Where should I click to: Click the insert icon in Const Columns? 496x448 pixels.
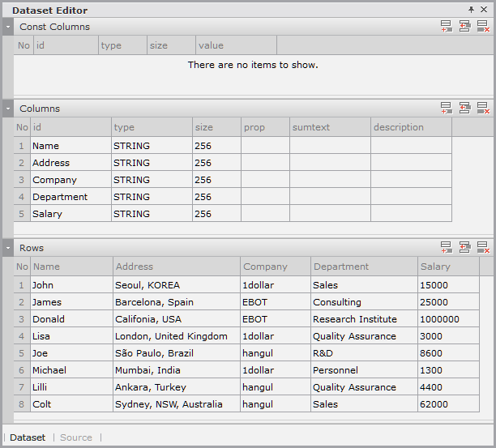(464, 27)
